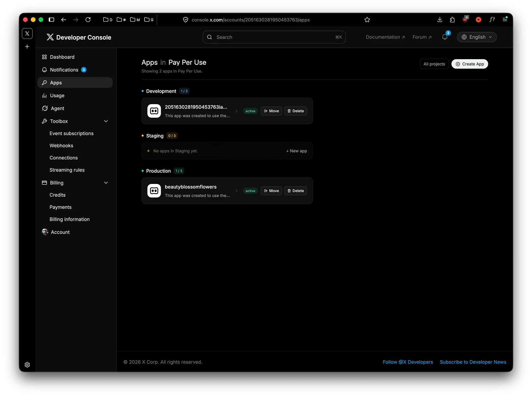
Task: Open the bookmark folder labeled M
Action: pyautogui.click(x=135, y=20)
